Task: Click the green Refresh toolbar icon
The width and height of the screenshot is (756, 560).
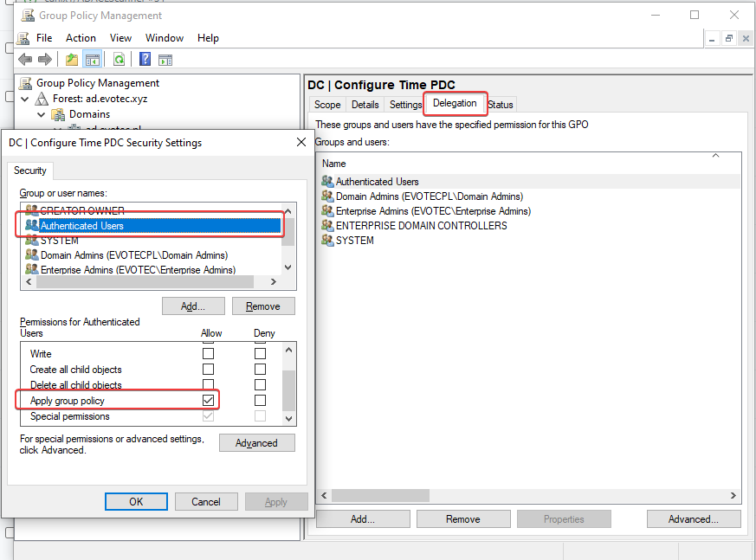Action: tap(119, 59)
